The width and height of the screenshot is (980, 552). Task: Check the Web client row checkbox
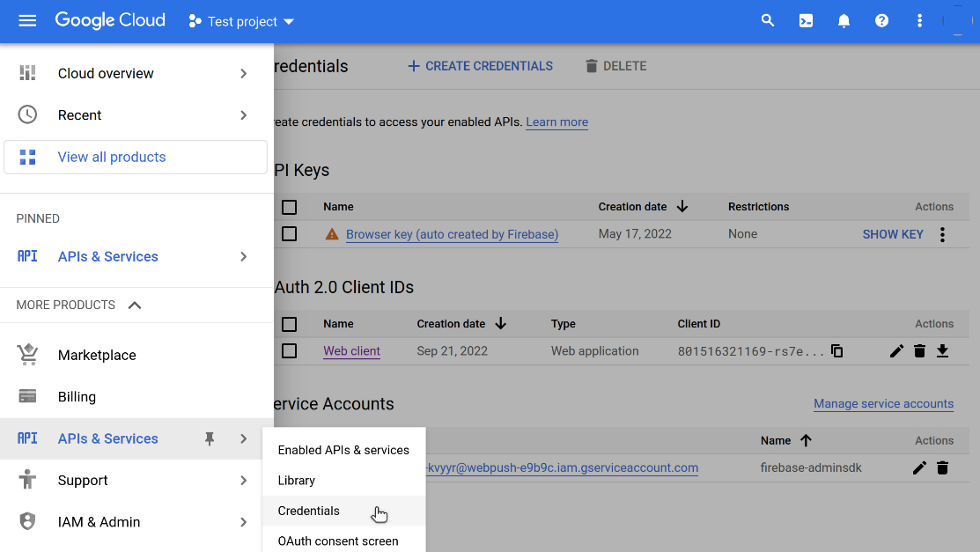click(x=289, y=350)
